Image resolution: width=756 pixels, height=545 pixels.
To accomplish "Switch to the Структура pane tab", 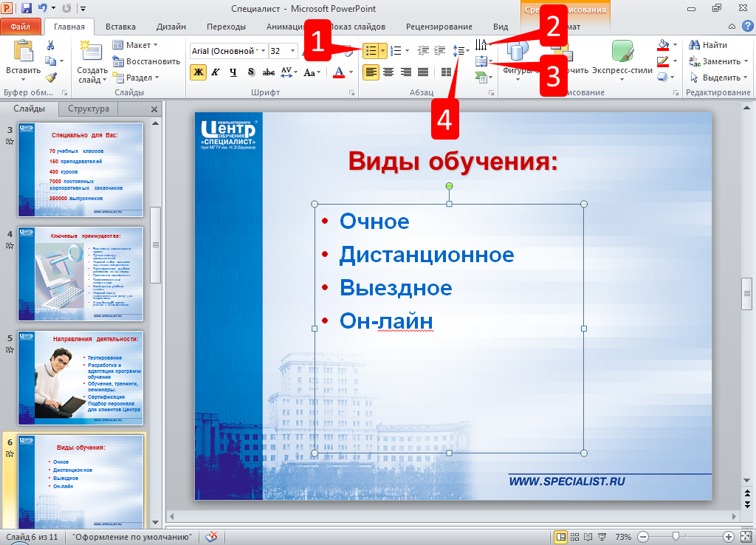I will 89,109.
